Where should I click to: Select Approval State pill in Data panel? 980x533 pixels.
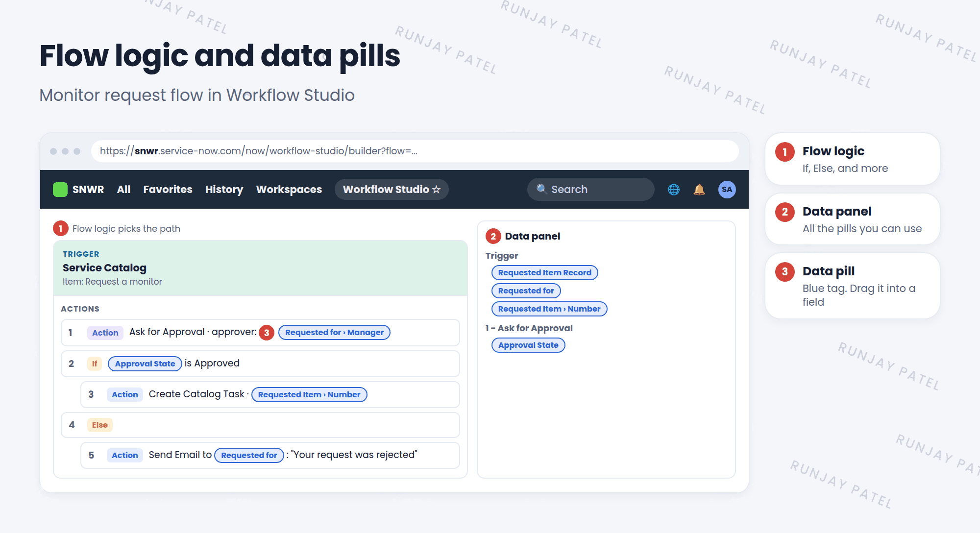pyautogui.click(x=528, y=345)
